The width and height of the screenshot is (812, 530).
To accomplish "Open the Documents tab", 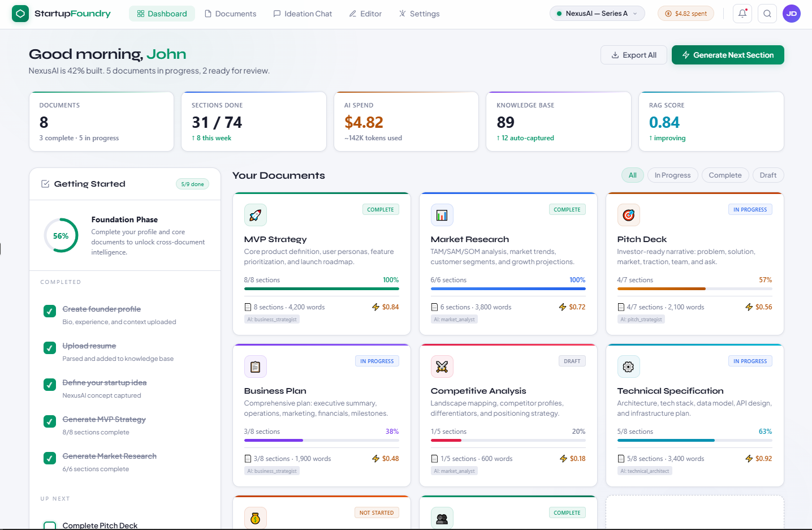I will pos(230,14).
